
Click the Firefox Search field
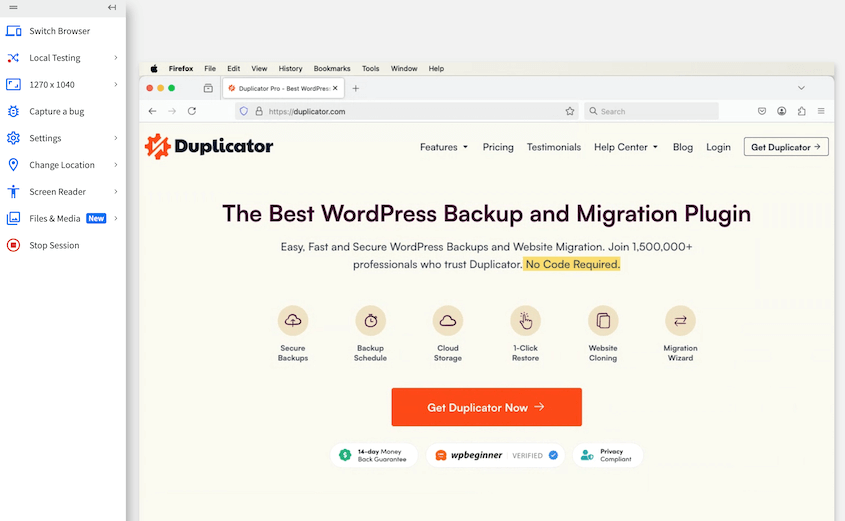click(652, 111)
